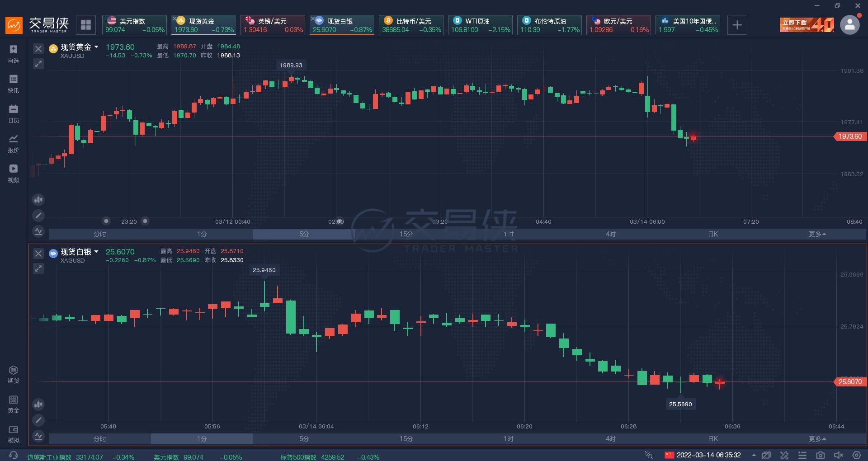The image size is (868, 461).
Task: Expand the 现货白银 chart to fullscreen
Action: tap(38, 268)
